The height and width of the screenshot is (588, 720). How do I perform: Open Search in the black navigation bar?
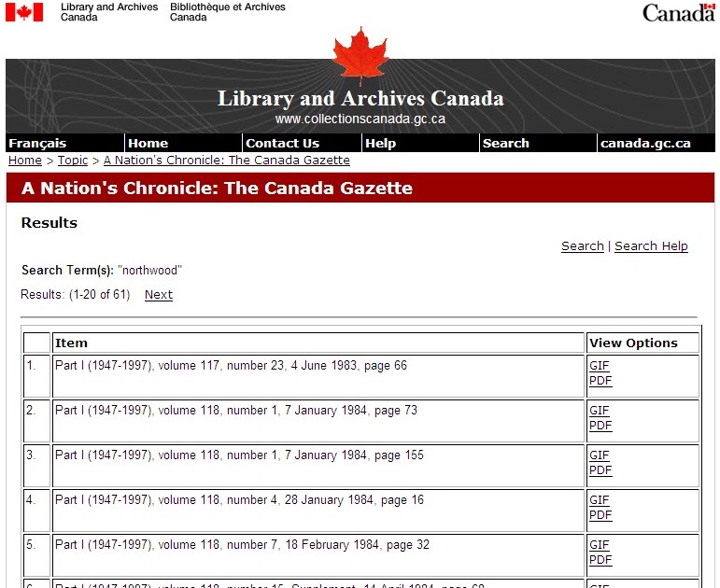505,143
